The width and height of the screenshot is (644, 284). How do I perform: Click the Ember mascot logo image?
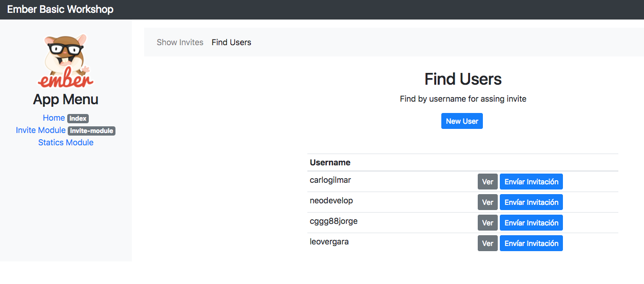(x=66, y=61)
